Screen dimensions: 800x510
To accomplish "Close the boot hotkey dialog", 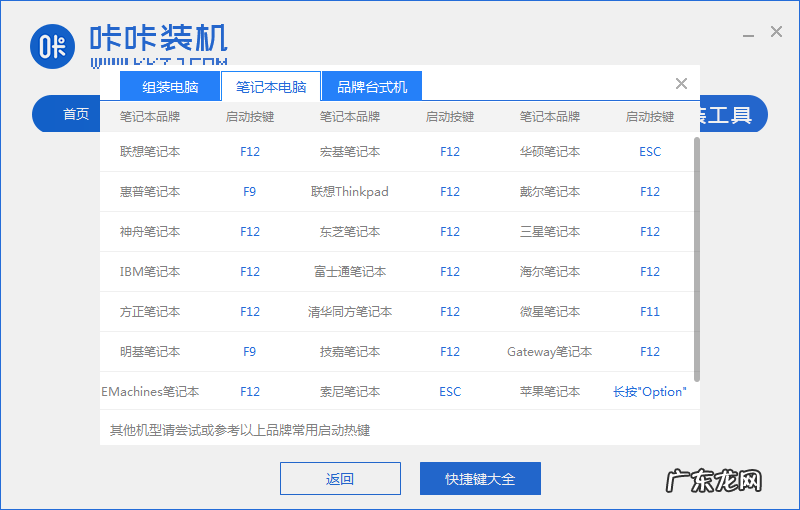I will (x=681, y=84).
